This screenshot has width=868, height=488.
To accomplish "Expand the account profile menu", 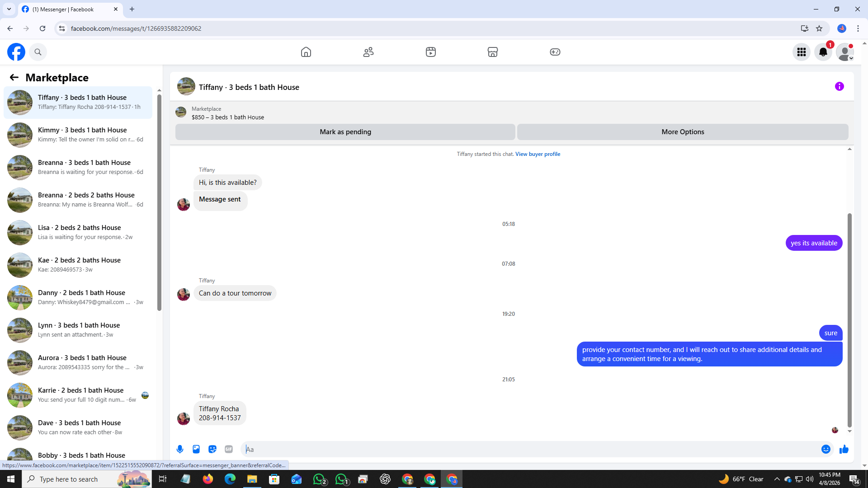I will tap(844, 52).
